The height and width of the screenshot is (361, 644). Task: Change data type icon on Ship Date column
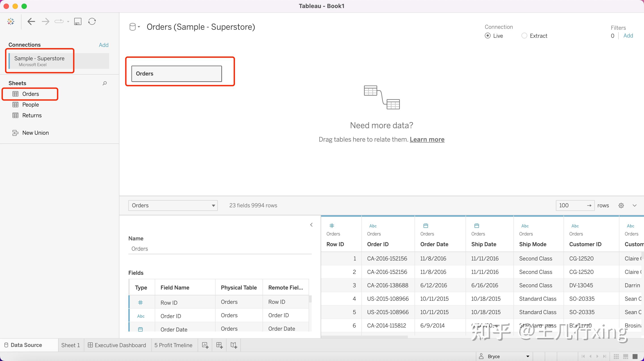(477, 226)
